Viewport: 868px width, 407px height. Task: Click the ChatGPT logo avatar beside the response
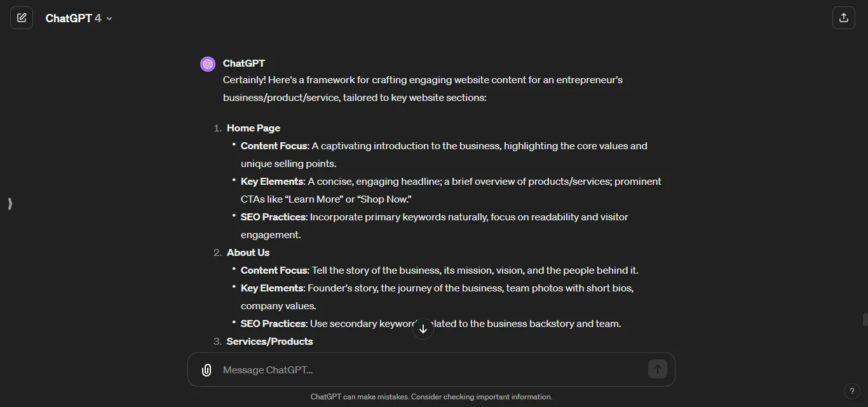point(208,63)
